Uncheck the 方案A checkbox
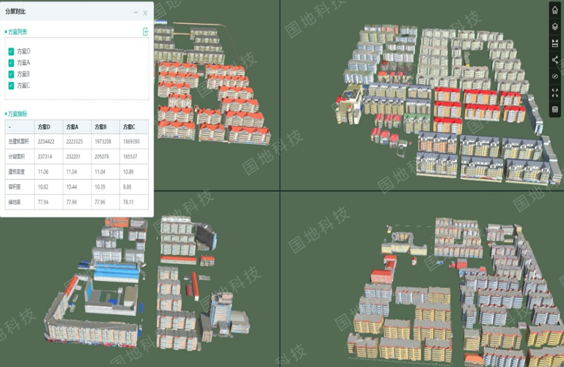The image size is (564, 367). [x=11, y=63]
